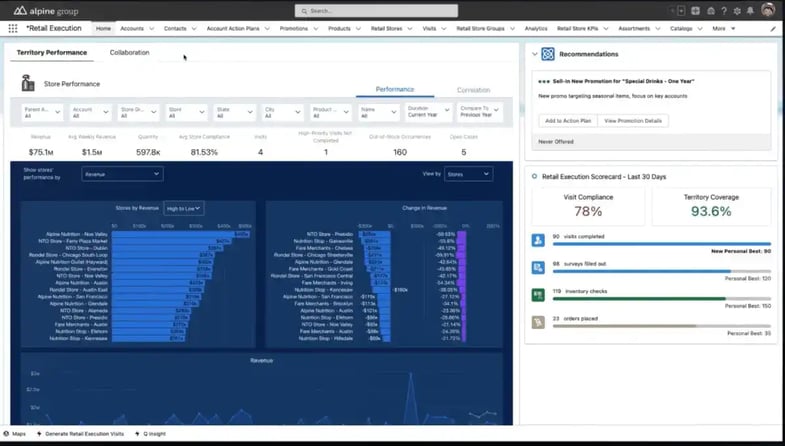Click the Scorecard circle icon
The height and width of the screenshot is (446, 785).
click(534, 176)
